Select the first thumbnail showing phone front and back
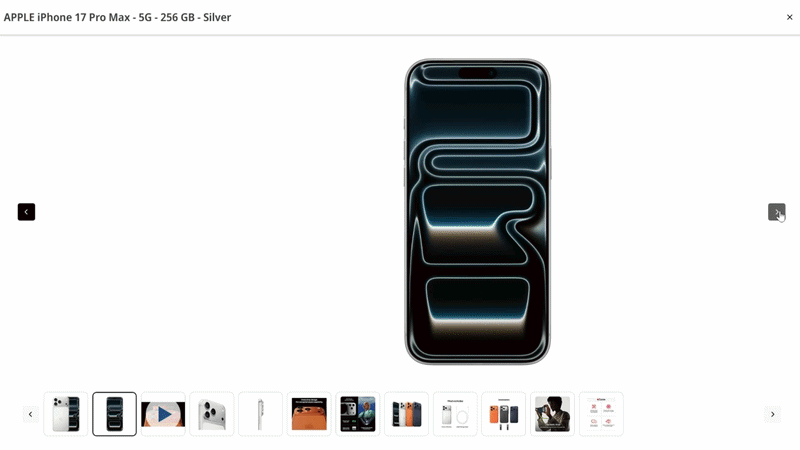 pyautogui.click(x=66, y=414)
